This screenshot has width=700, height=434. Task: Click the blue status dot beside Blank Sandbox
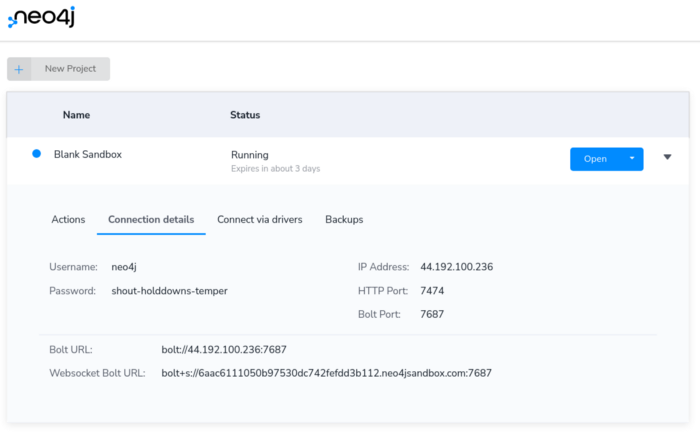[37, 154]
